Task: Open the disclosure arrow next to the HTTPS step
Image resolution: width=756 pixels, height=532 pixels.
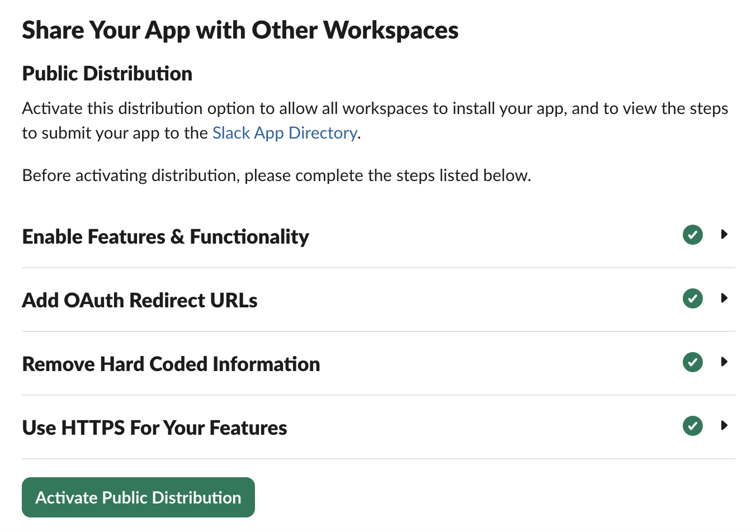Action: point(724,426)
